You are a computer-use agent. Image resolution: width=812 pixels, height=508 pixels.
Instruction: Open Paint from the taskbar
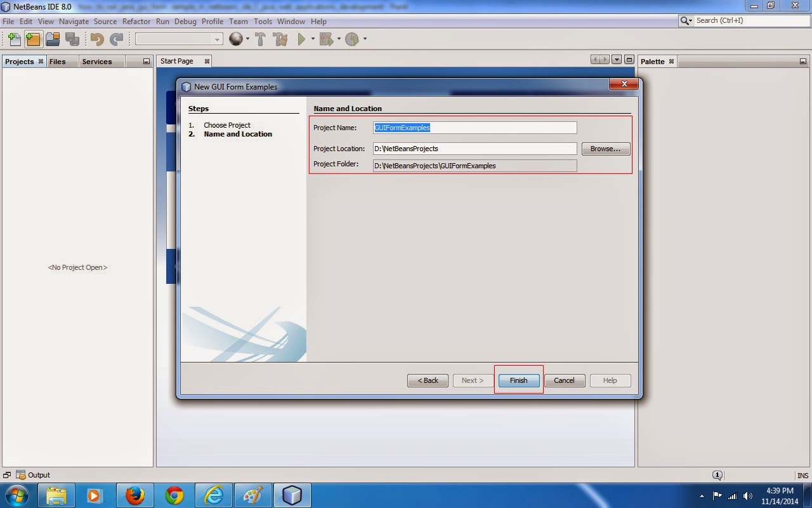252,495
